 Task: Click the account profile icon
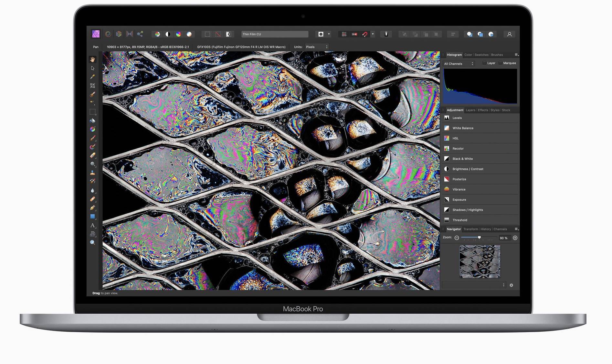click(509, 34)
